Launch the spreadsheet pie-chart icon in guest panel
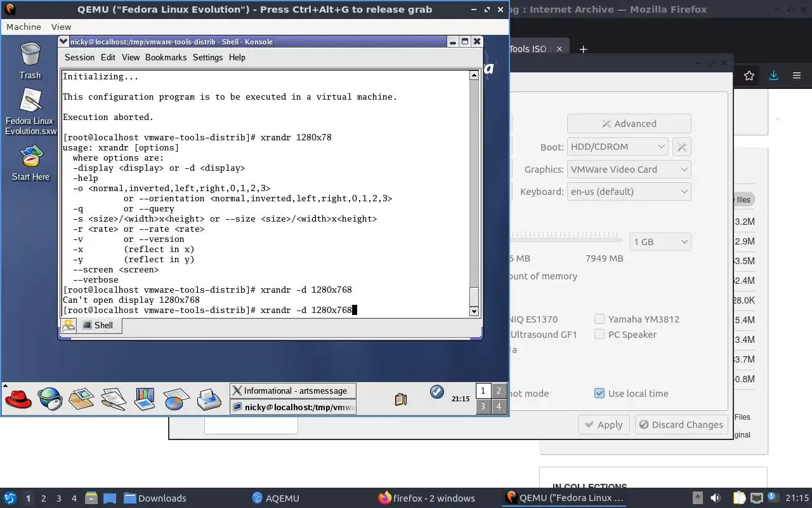812x508 pixels. click(x=176, y=399)
